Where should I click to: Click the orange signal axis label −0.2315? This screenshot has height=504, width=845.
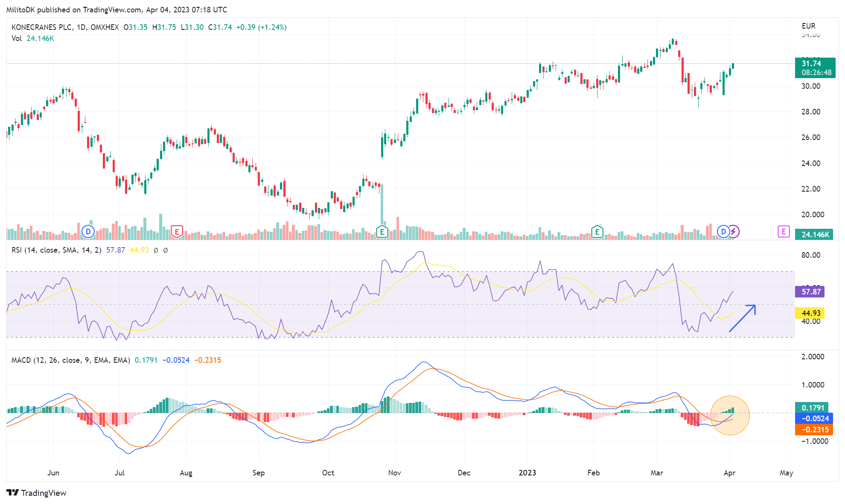pyautogui.click(x=814, y=430)
